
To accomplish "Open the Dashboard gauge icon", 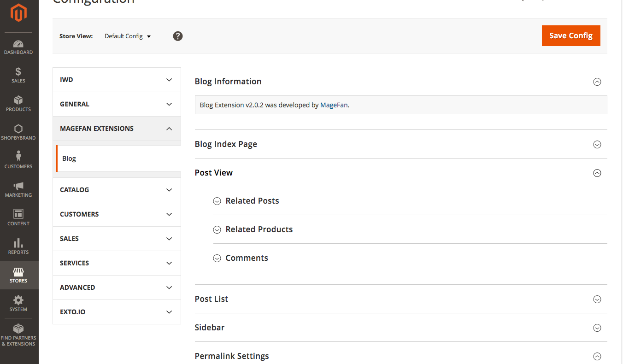I will point(18,44).
